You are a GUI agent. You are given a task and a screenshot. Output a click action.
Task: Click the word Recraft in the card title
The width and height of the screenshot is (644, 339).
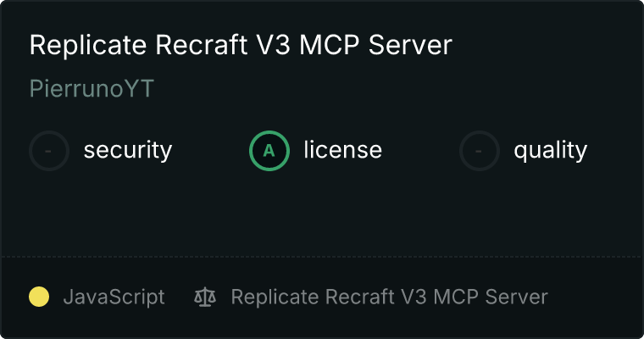(202, 44)
